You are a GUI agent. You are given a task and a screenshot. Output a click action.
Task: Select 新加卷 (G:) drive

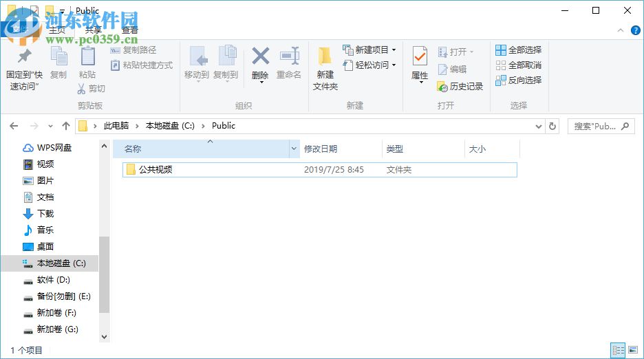pyautogui.click(x=50, y=329)
